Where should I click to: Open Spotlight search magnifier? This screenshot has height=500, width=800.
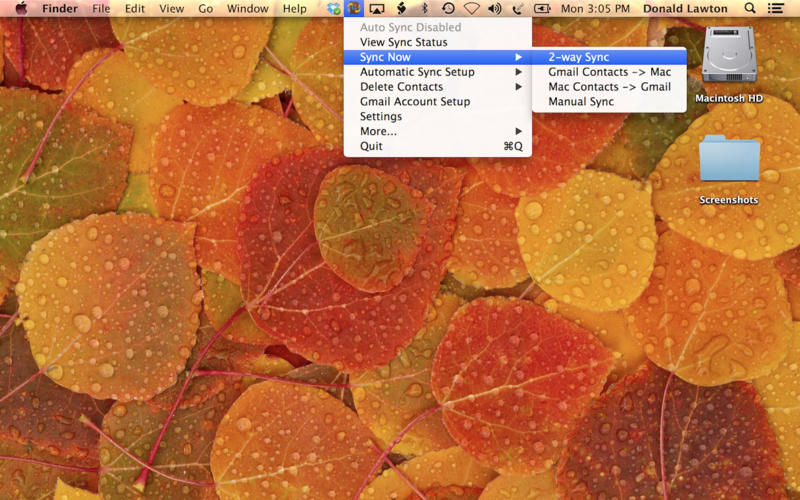[x=749, y=8]
